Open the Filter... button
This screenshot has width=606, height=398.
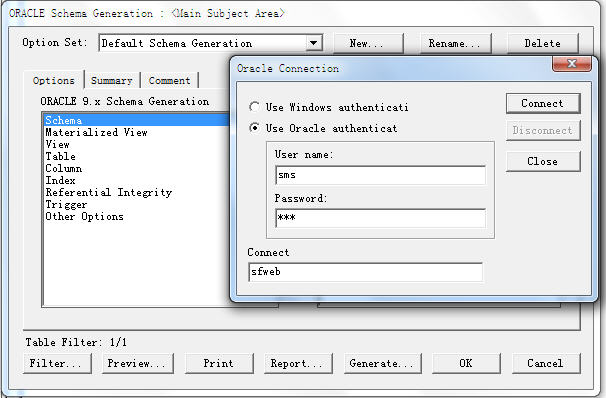[57, 363]
